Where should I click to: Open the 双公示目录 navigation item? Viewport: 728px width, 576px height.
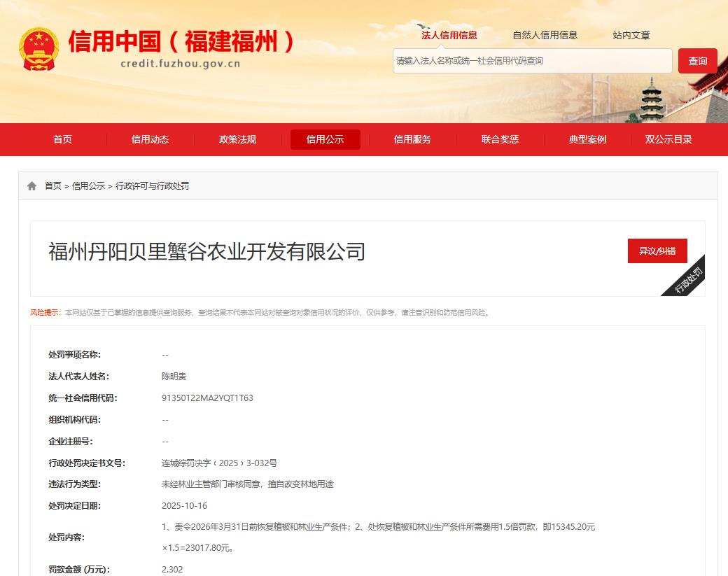click(668, 139)
